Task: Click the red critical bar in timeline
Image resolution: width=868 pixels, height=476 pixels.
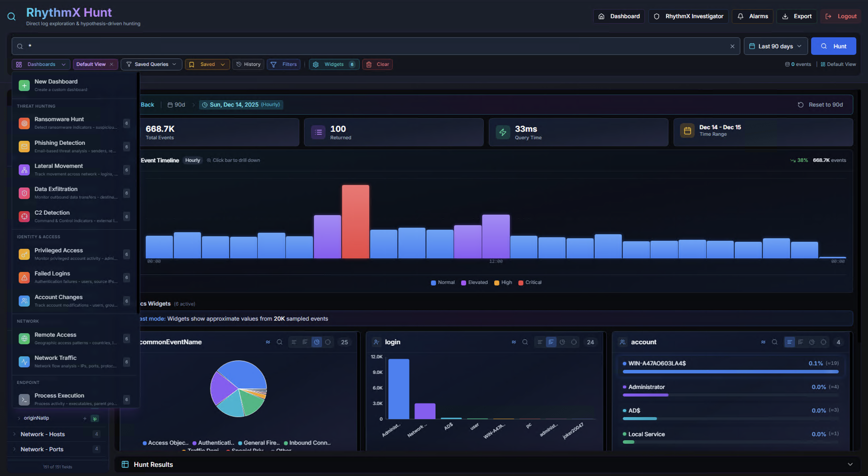Action: 355,221
